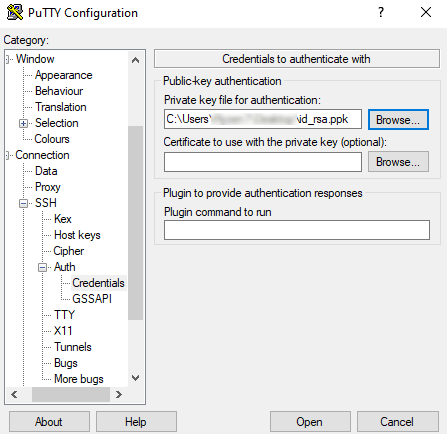This screenshot has width=447, height=434.
Task: Click the Private key file for authentication label
Action: tap(242, 100)
